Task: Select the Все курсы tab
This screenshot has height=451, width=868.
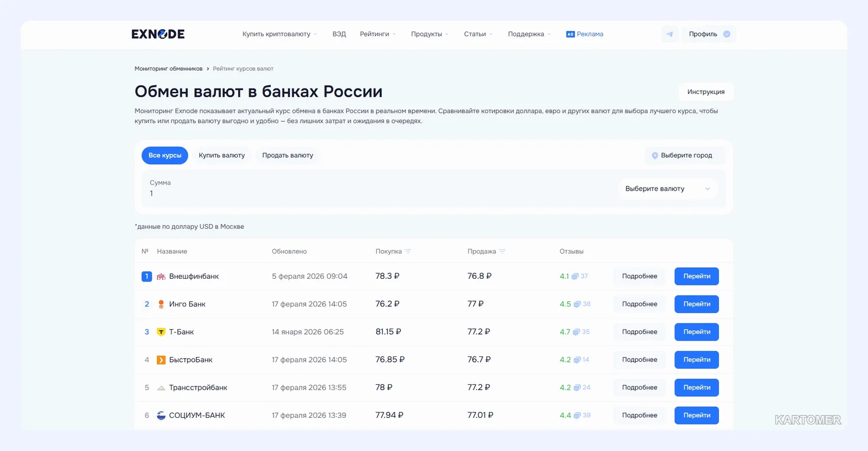Action: pos(165,155)
